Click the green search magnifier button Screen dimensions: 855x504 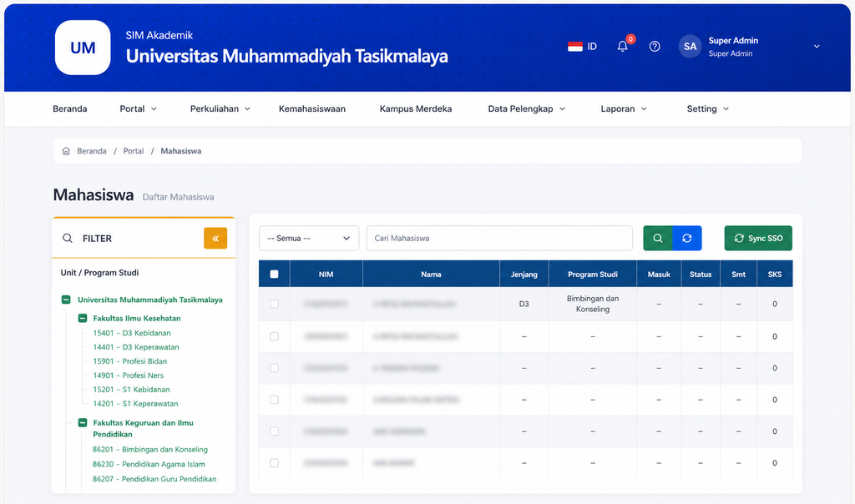(x=658, y=238)
